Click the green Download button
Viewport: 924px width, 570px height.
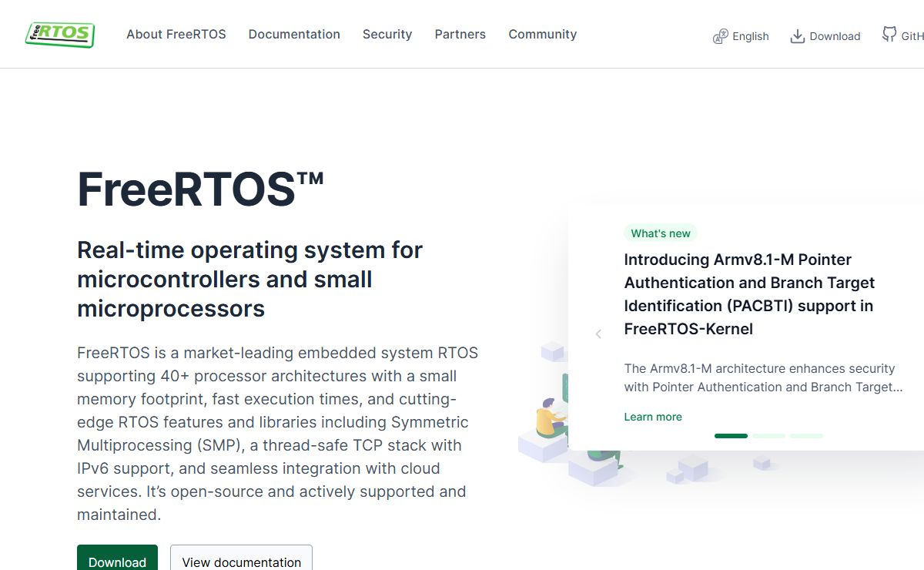coord(117,558)
